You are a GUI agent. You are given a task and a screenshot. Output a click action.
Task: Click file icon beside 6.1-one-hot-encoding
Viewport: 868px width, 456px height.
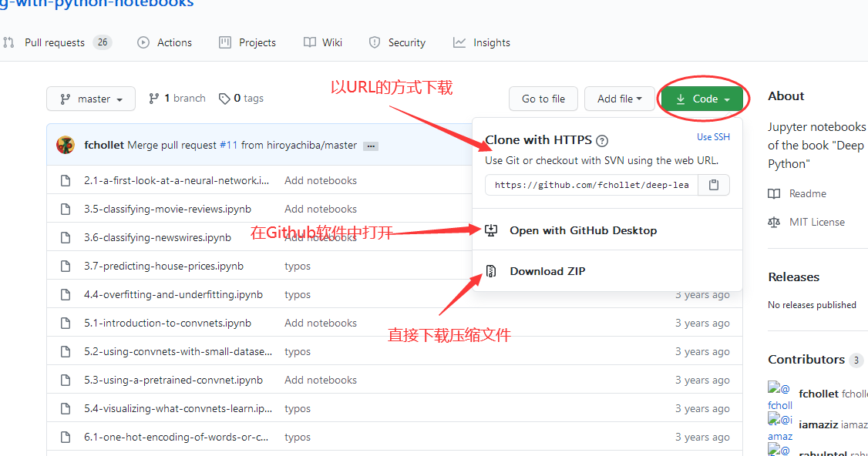point(66,438)
